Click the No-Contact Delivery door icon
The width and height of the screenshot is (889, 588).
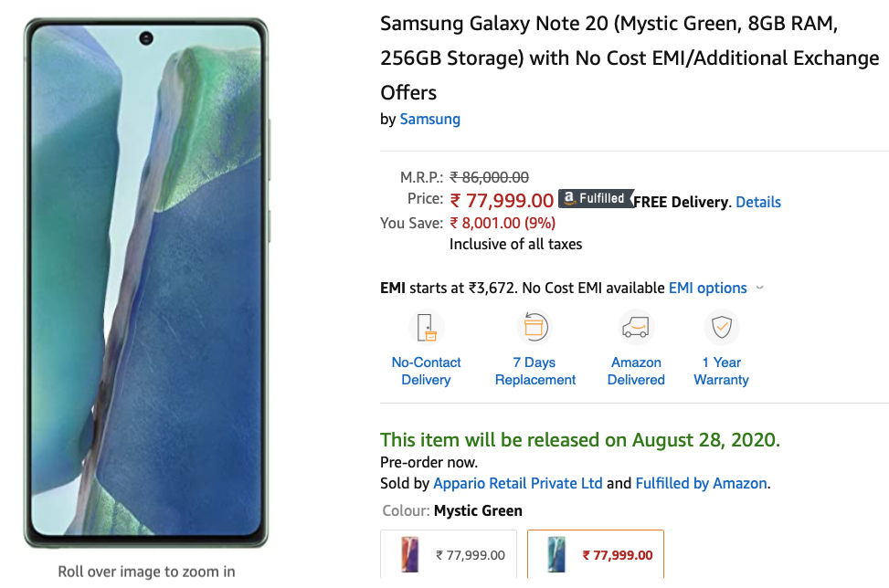coord(426,327)
